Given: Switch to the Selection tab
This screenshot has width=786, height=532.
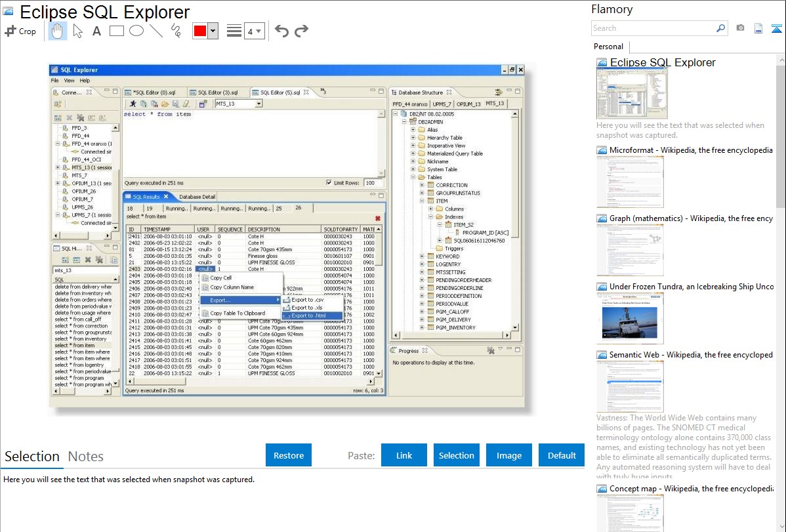Looking at the screenshot, I should point(31,457).
